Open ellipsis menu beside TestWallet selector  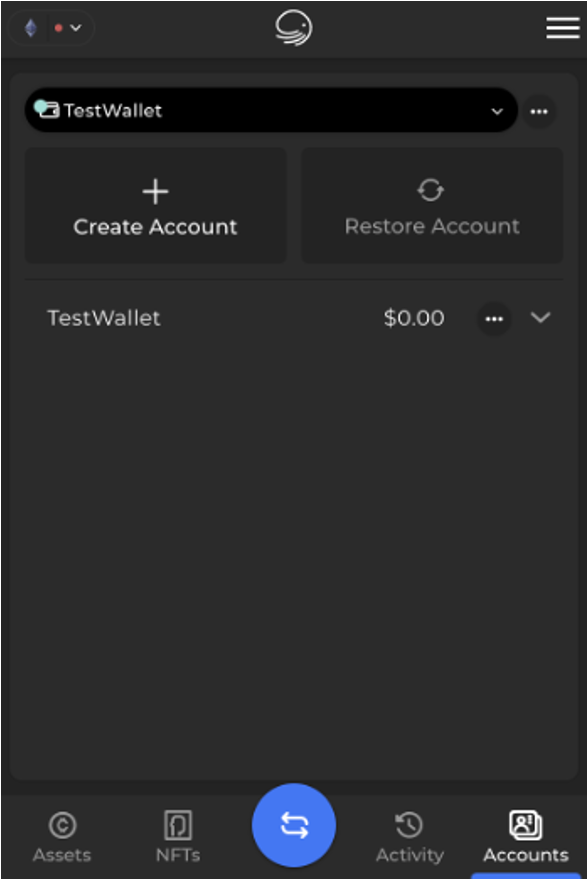click(539, 111)
